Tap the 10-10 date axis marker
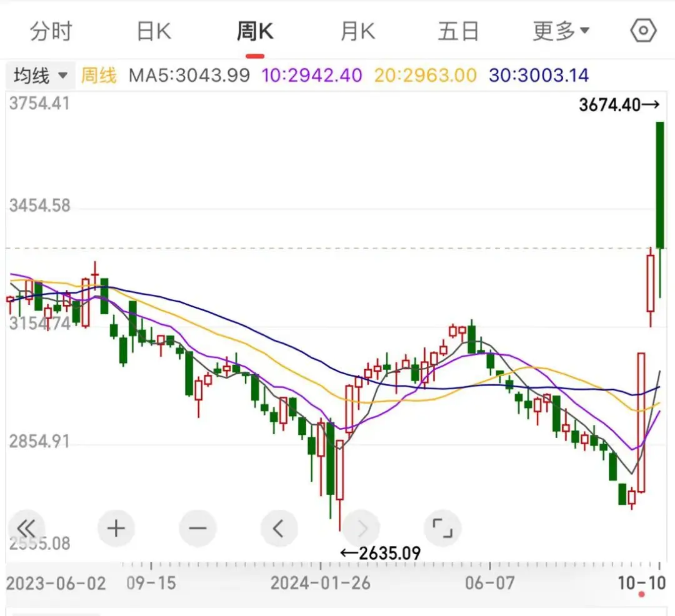The height and width of the screenshot is (616, 675). (641, 584)
